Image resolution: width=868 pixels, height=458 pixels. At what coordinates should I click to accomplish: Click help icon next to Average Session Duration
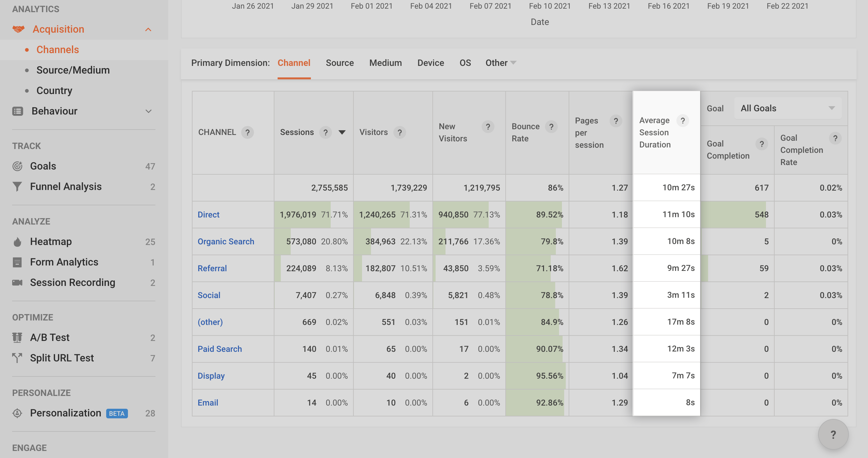(x=683, y=121)
